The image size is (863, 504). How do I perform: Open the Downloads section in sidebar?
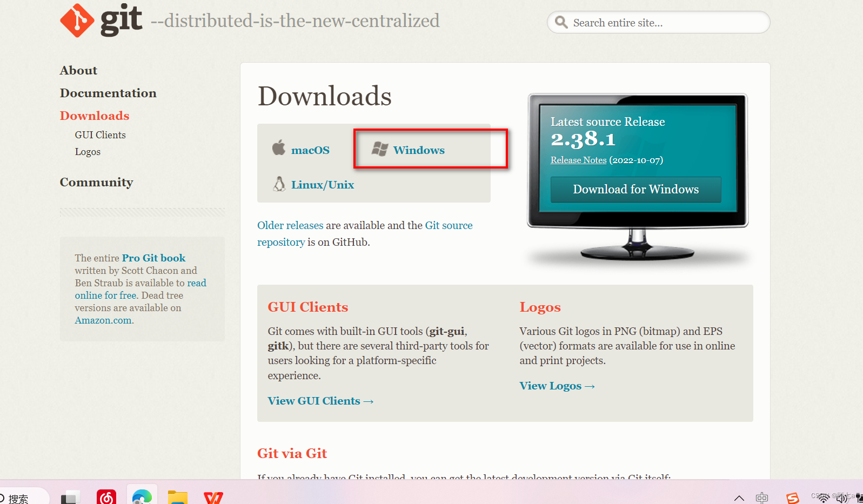point(95,116)
